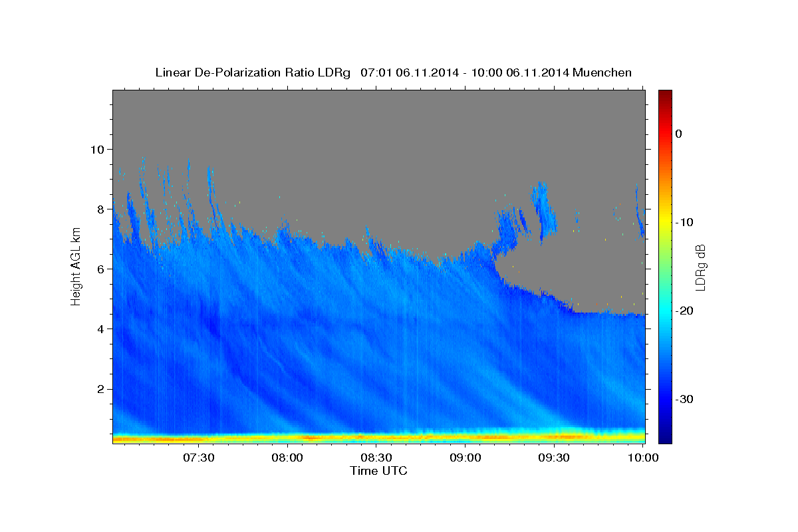The height and width of the screenshot is (532, 798).
Task: Click the isolated cloud patch near 09:25 at 8 km
Action: tap(543, 210)
